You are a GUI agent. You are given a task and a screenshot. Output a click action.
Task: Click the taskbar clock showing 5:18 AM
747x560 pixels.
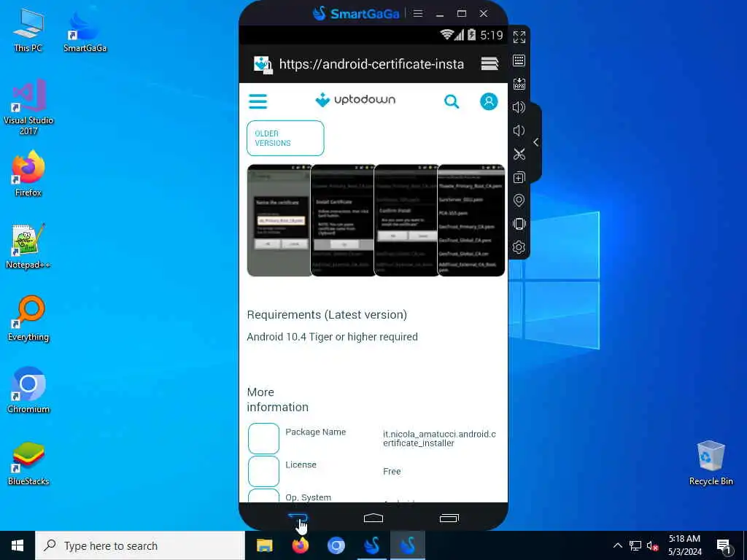(x=684, y=545)
